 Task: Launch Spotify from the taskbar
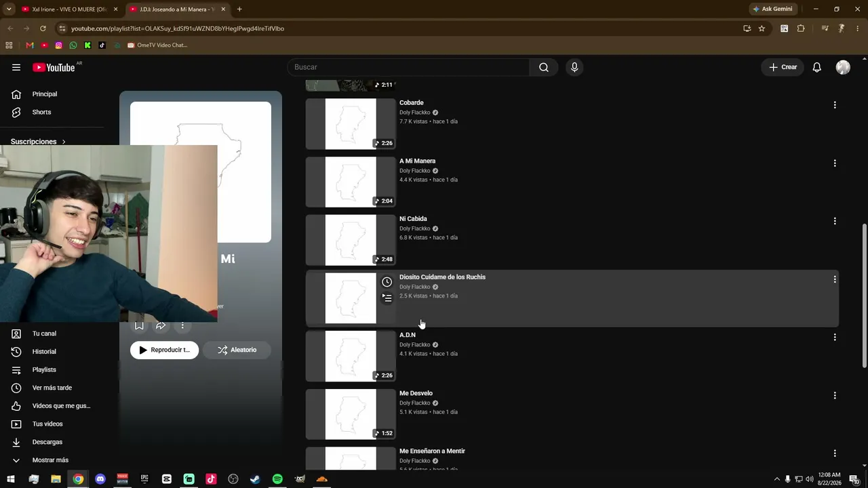tap(277, 479)
